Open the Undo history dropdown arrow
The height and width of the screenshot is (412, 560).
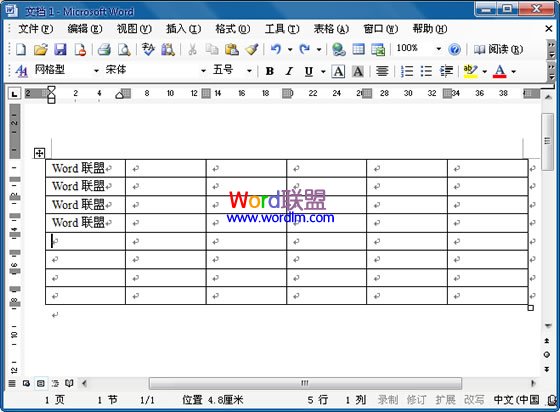coord(290,49)
